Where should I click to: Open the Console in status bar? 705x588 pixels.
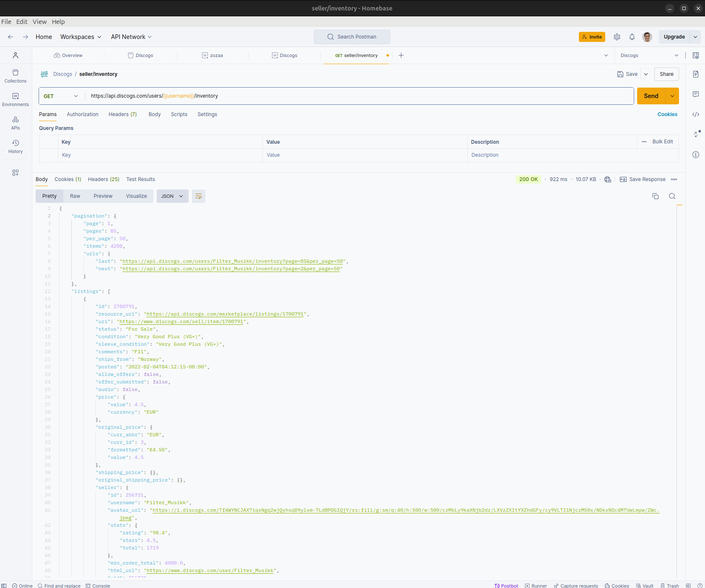coord(98,585)
